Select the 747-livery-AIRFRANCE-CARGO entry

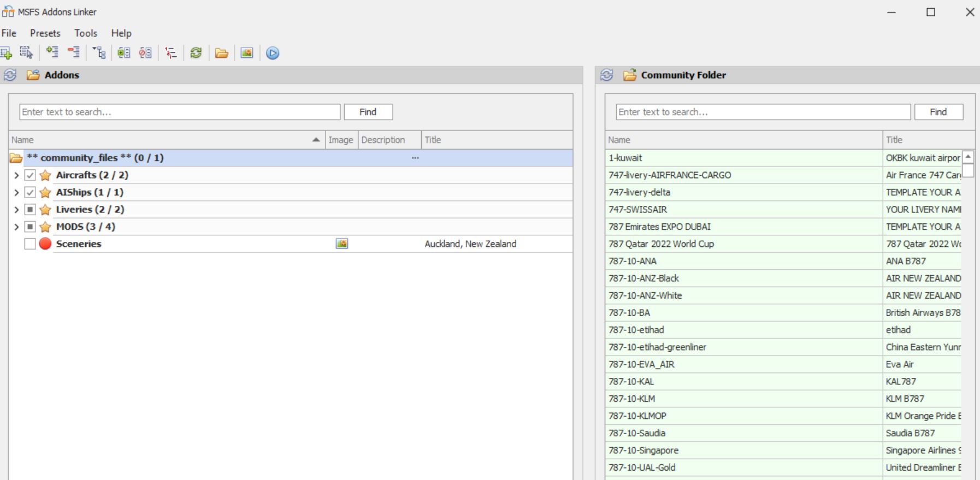click(743, 175)
